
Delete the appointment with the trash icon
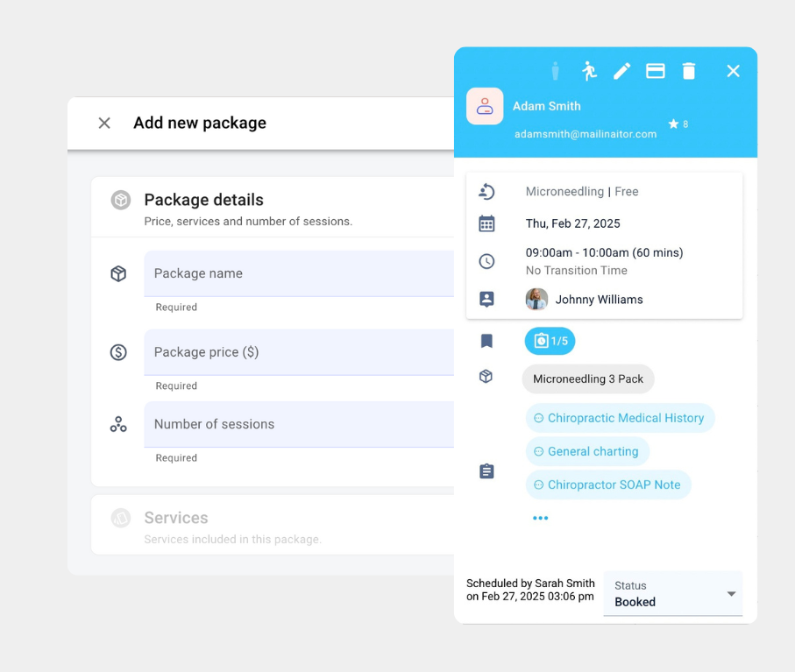[689, 71]
